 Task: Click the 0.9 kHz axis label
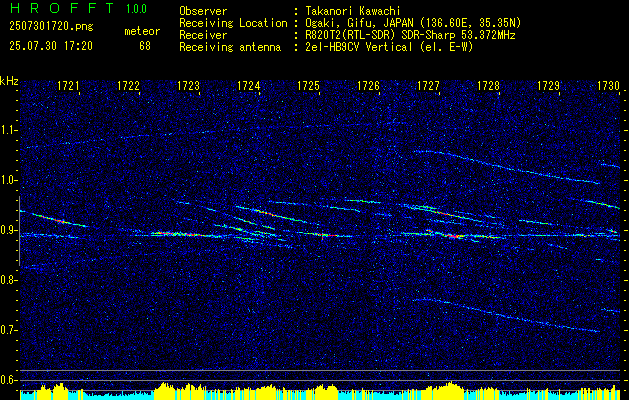point(8,230)
